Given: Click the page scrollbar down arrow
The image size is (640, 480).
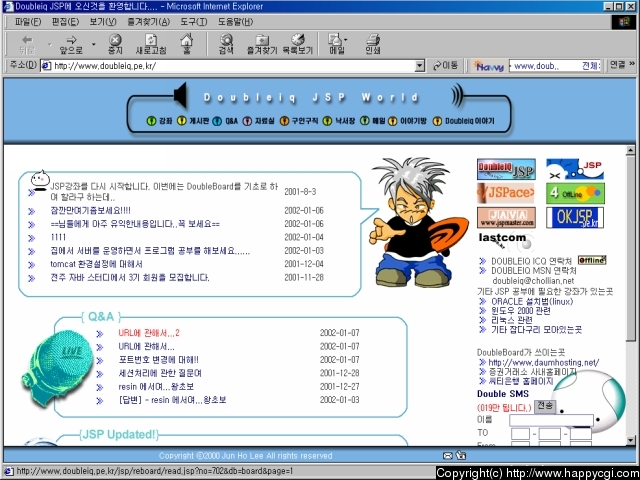Looking at the screenshot, I should coord(631,441).
